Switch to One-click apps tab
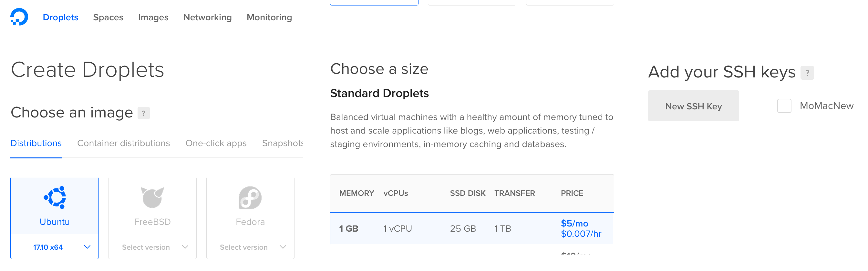The width and height of the screenshot is (868, 271). [216, 143]
